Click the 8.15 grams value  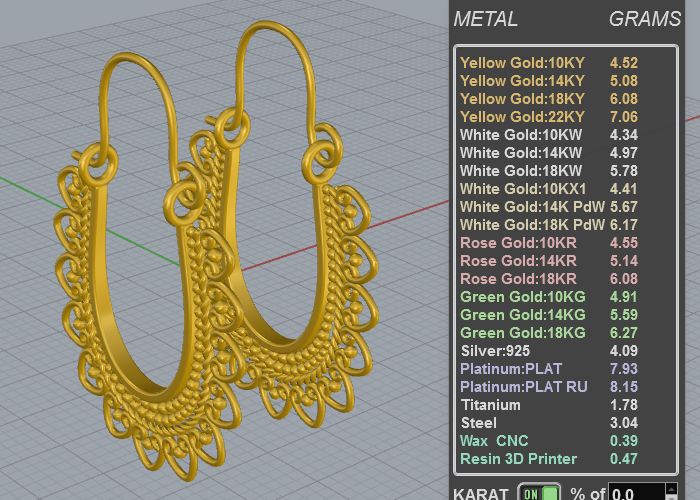click(624, 387)
